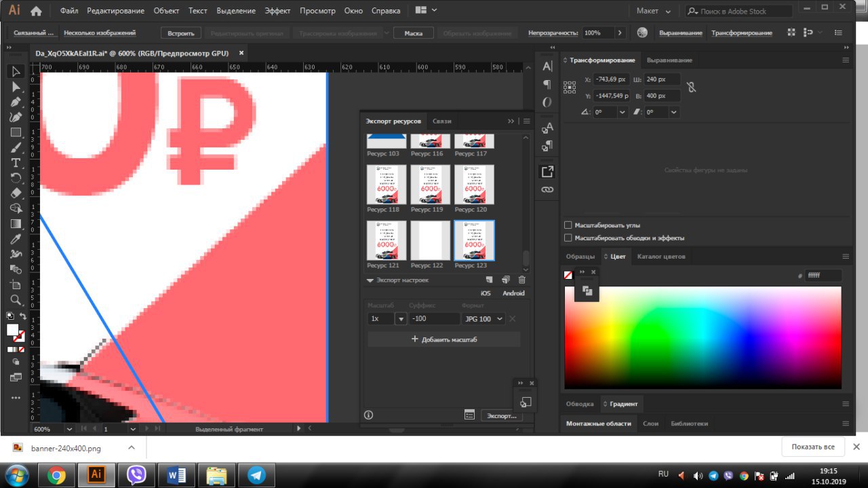Open the Макет workspace dropdown
Viewport: 868px width, 488px height.
[x=654, y=11]
